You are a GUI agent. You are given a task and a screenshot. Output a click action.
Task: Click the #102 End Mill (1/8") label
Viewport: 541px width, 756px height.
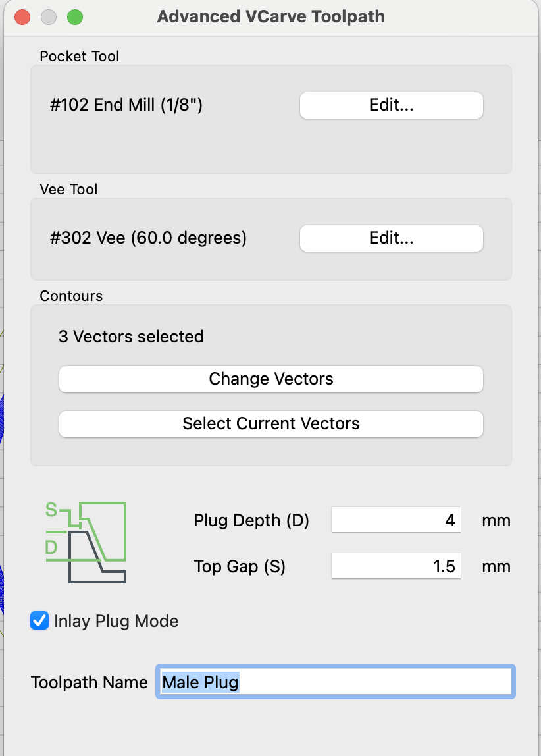click(126, 105)
